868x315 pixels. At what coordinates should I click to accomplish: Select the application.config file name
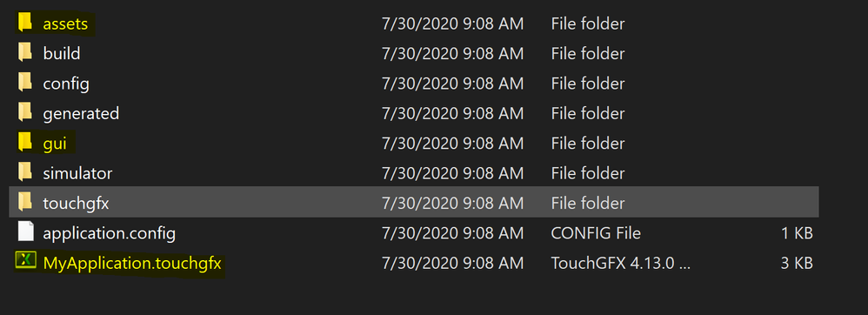pos(109,233)
